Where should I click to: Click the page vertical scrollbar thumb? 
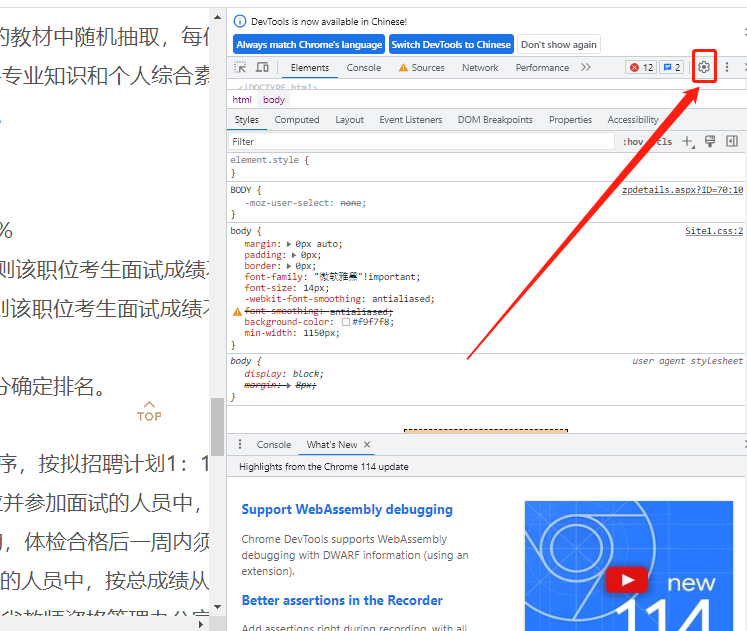tap(218, 426)
